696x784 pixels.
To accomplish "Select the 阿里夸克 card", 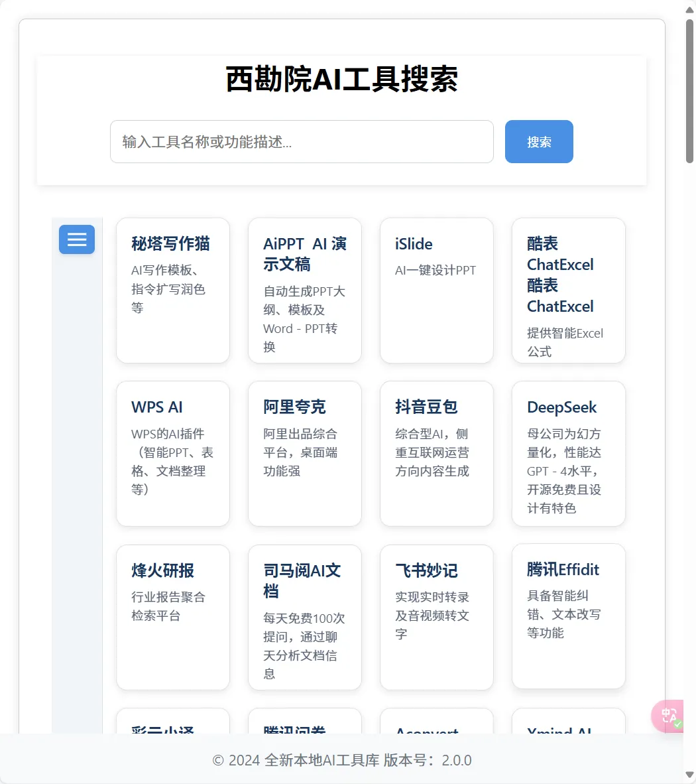I will [x=305, y=454].
